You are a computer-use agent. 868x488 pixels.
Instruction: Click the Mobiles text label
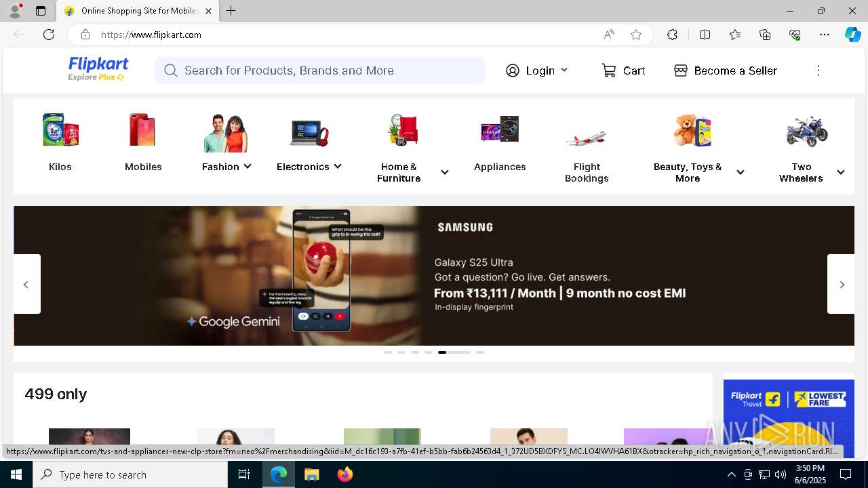point(143,167)
